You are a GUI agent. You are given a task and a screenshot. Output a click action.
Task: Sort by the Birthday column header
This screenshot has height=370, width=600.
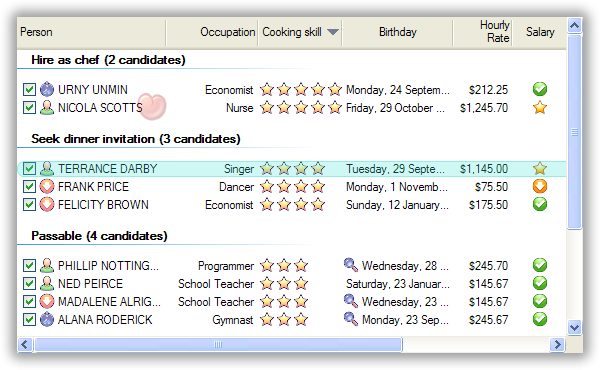coord(398,32)
